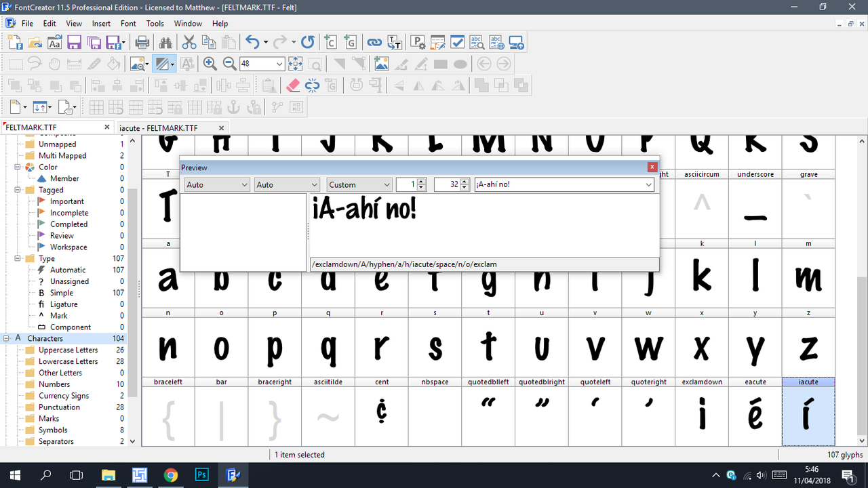Open installed fonts with Aa icon
The height and width of the screenshot is (488, 868).
55,42
